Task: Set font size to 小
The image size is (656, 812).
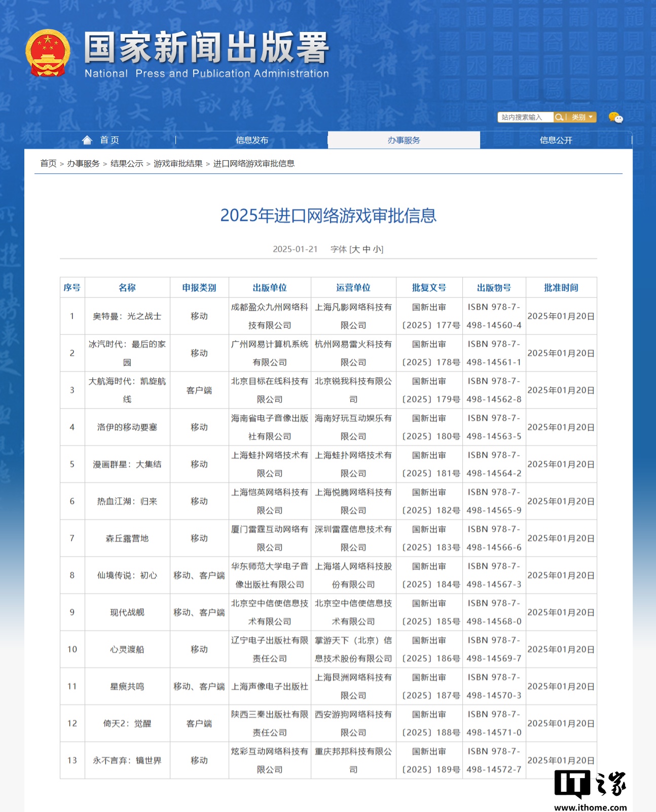Action: [x=377, y=249]
